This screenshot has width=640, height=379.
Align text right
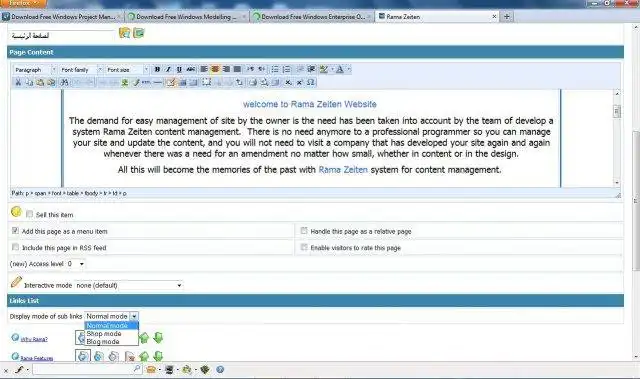[x=226, y=69]
